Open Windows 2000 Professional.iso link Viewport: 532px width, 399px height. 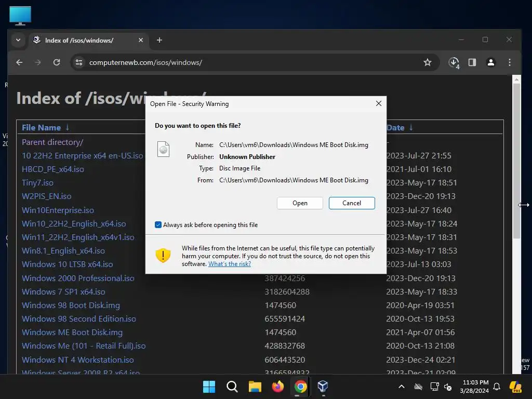click(78, 278)
